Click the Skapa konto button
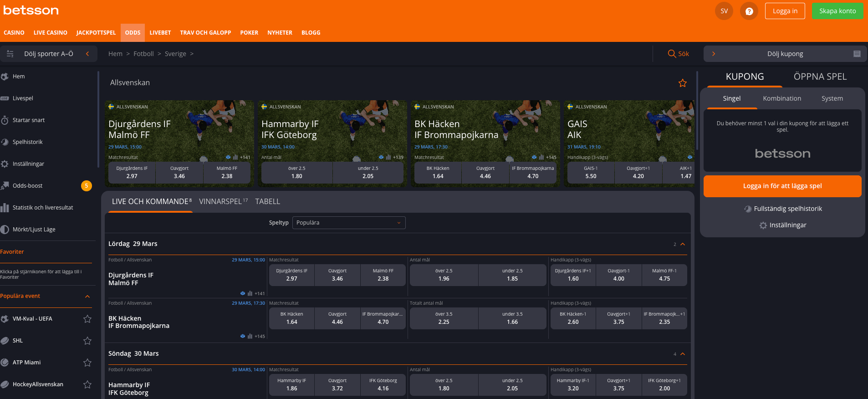The image size is (868, 399). pos(837,11)
